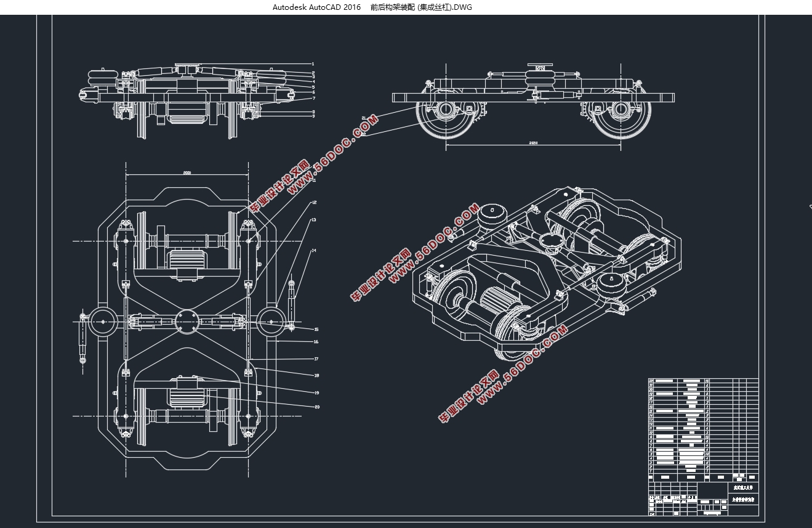812x528 pixels.
Task: Click the 2000 dimension above the plan view
Action: click(x=187, y=173)
